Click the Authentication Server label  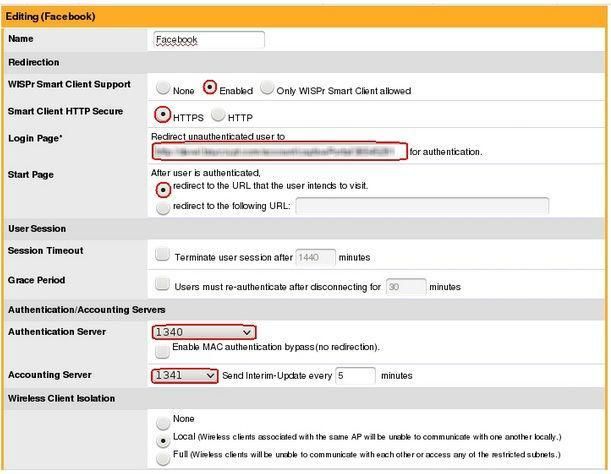[57, 332]
